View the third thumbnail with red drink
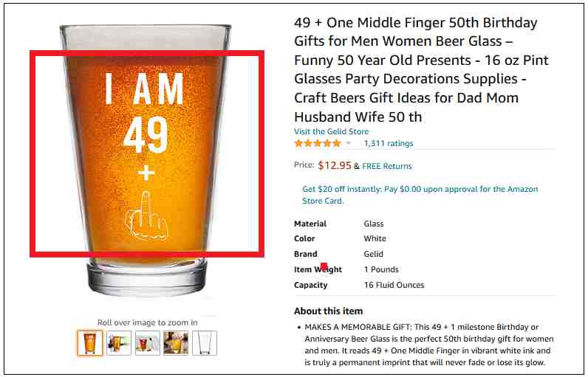The width and height of the screenshot is (588, 377). pos(148,342)
